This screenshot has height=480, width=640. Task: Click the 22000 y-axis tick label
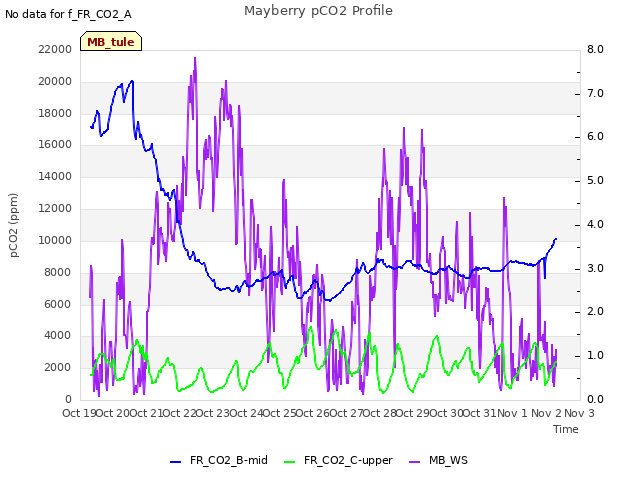(x=55, y=49)
